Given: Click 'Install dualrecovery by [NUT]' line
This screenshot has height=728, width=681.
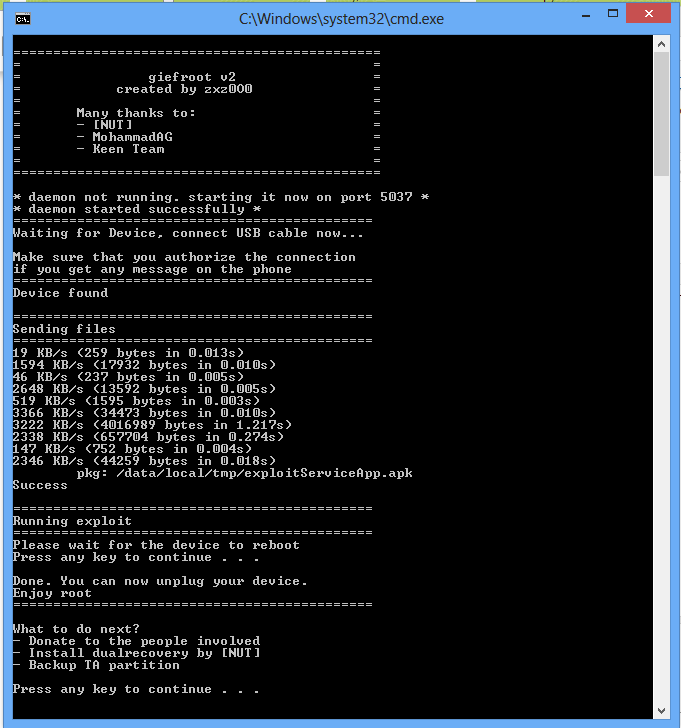Looking at the screenshot, I should click(x=136, y=653).
